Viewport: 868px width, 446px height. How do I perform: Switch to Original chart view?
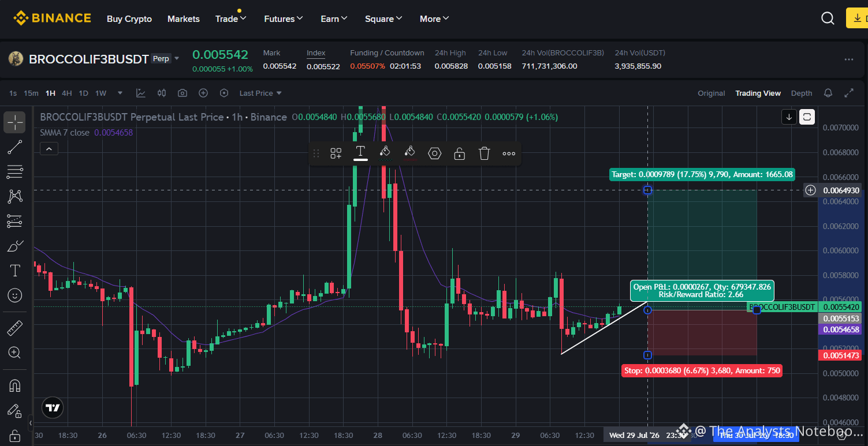(711, 93)
